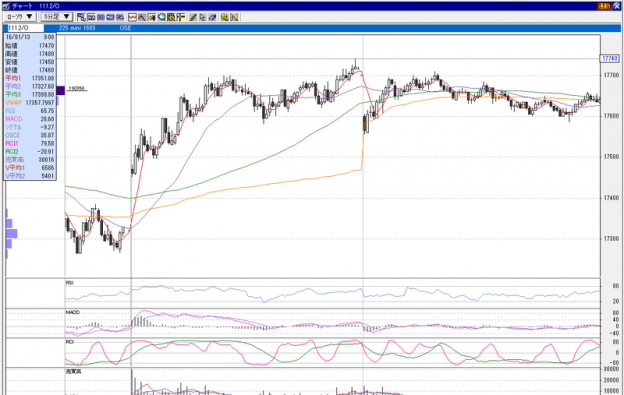The image size is (624, 395).
Task: Click the eraser tool icon
Action: [x=212, y=17]
